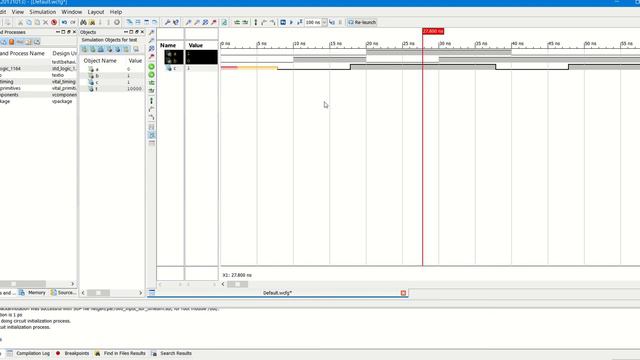Click the 100 ns run time field
640x360 pixels.
pyautogui.click(x=313, y=22)
